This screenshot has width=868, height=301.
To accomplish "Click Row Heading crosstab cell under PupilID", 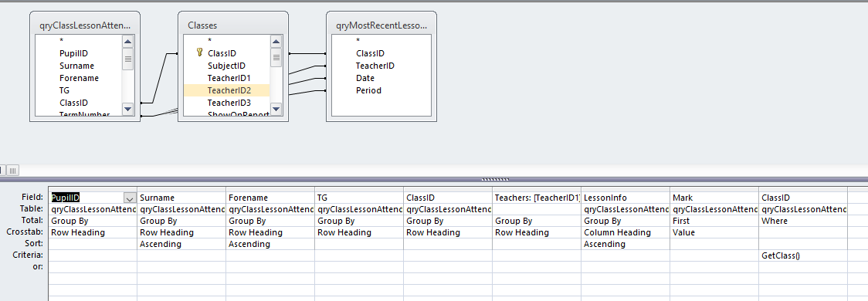I will [x=93, y=232].
